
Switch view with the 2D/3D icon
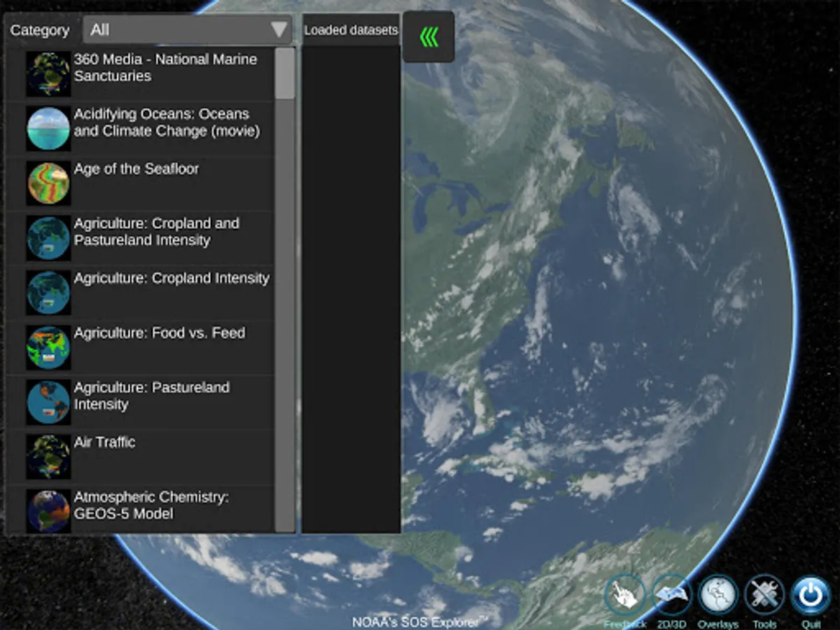[672, 596]
